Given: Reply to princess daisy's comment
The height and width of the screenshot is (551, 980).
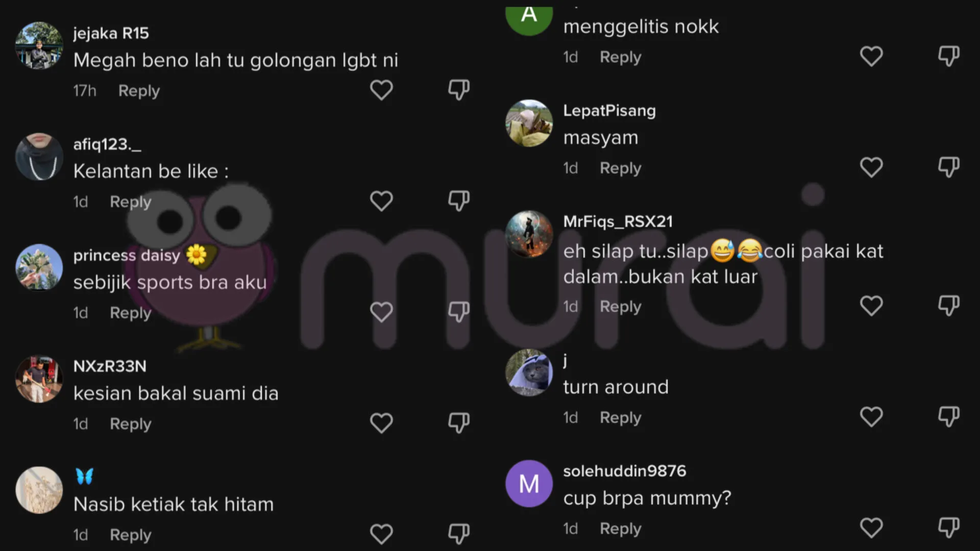Looking at the screenshot, I should (x=131, y=313).
